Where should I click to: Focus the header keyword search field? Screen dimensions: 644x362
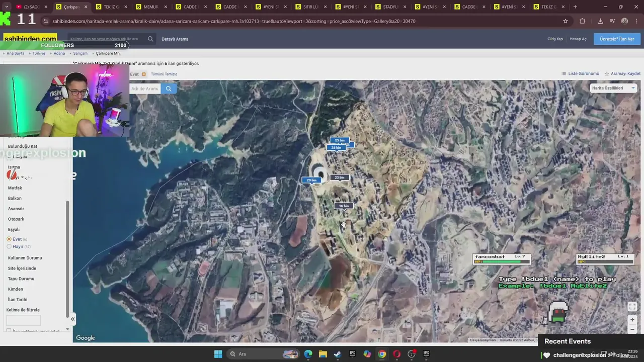click(x=107, y=39)
